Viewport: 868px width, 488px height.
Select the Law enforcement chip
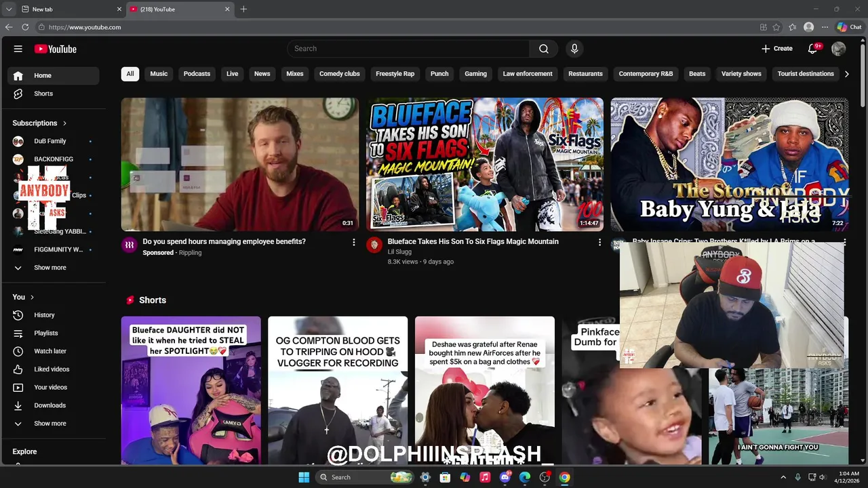pos(528,74)
